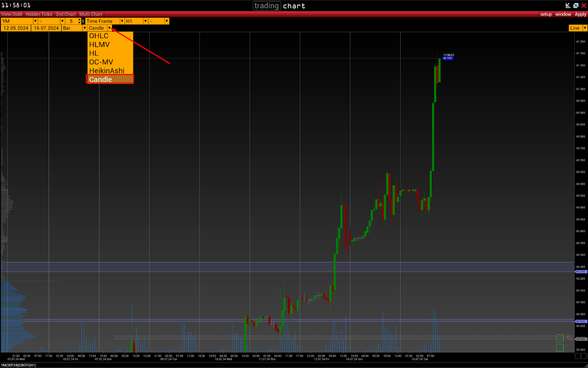Open the YM symbol dropdown

(35, 21)
